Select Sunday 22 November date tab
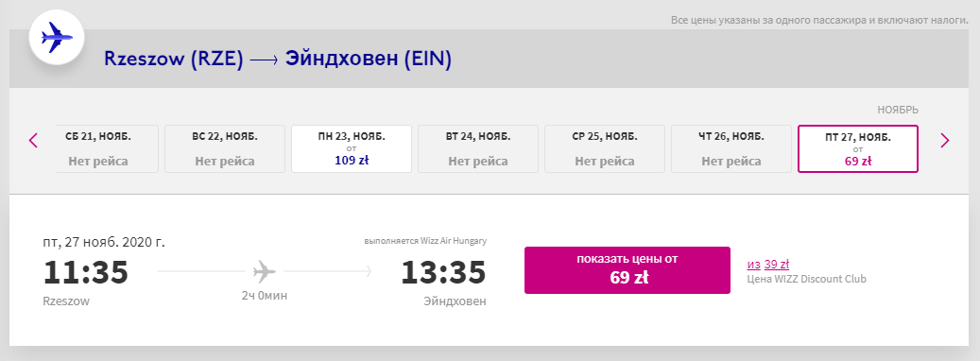The height and width of the screenshot is (361, 980). [x=225, y=148]
